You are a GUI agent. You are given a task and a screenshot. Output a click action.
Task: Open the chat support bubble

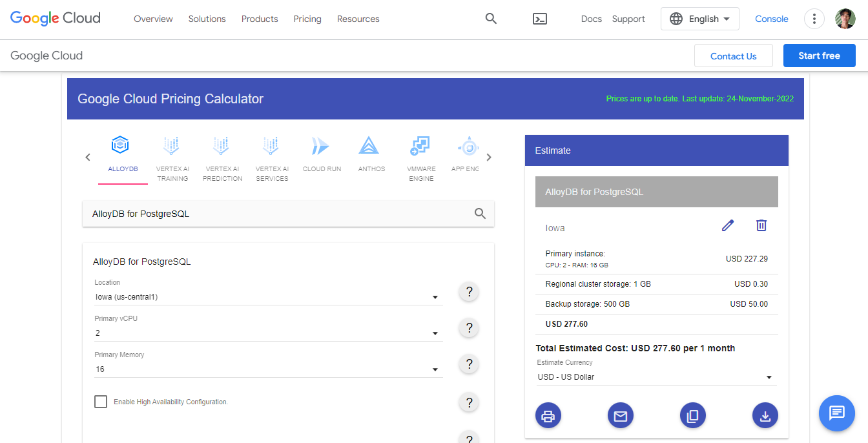[x=836, y=413]
